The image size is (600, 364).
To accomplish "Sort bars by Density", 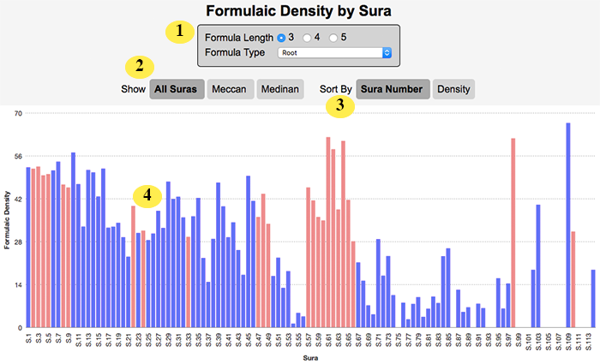I will click(453, 89).
